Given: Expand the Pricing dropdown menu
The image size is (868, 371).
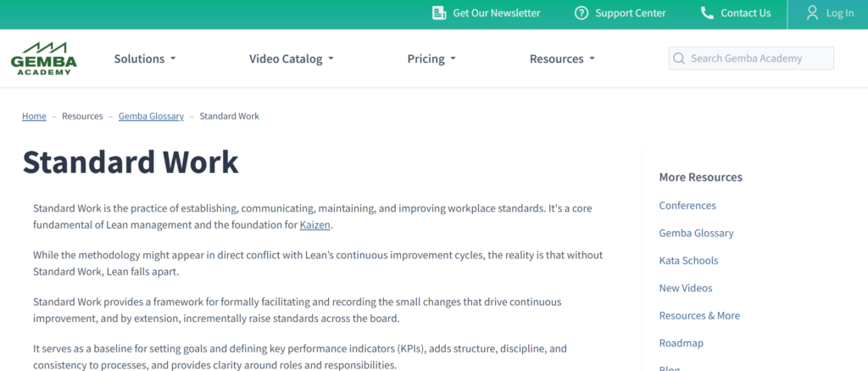Looking at the screenshot, I should [x=431, y=58].
